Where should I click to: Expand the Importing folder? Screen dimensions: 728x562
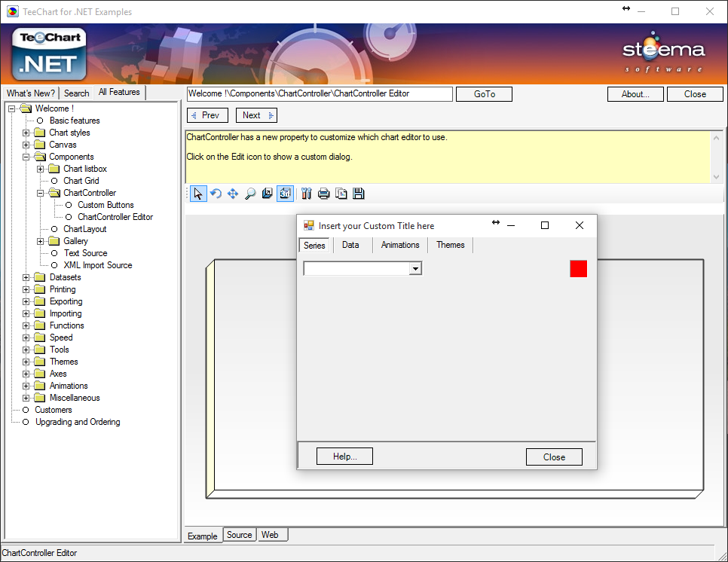coord(26,313)
